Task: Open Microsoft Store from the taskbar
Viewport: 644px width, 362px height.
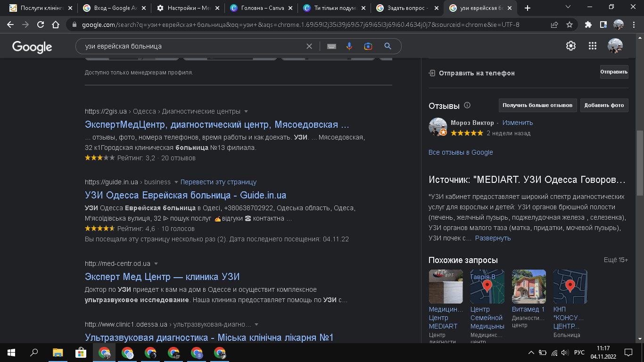Action: [x=81, y=352]
